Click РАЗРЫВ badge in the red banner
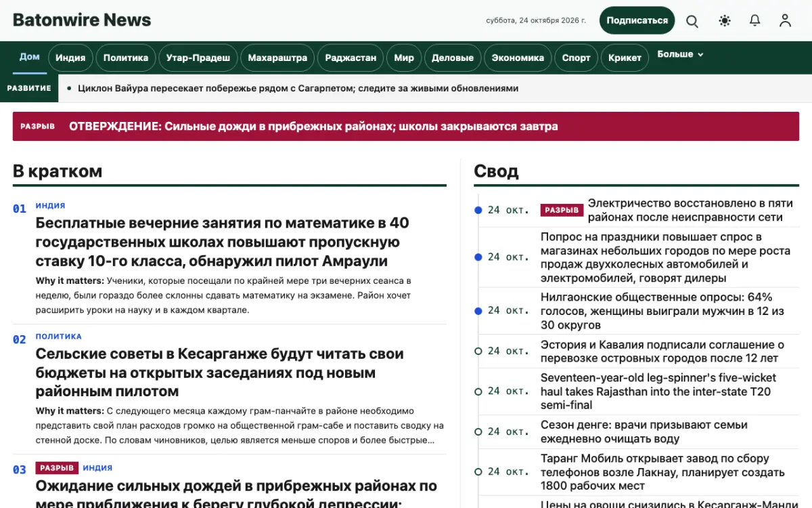Screen dimensions: 812x508 click(x=38, y=126)
